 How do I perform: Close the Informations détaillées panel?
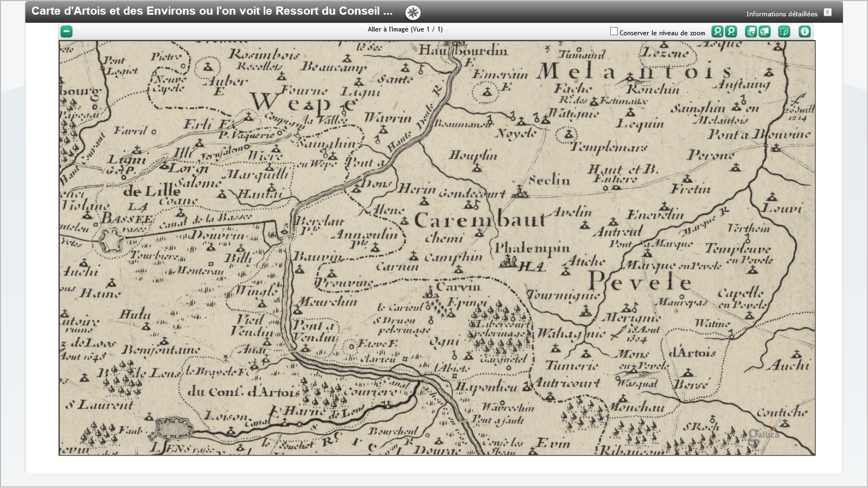point(827,12)
